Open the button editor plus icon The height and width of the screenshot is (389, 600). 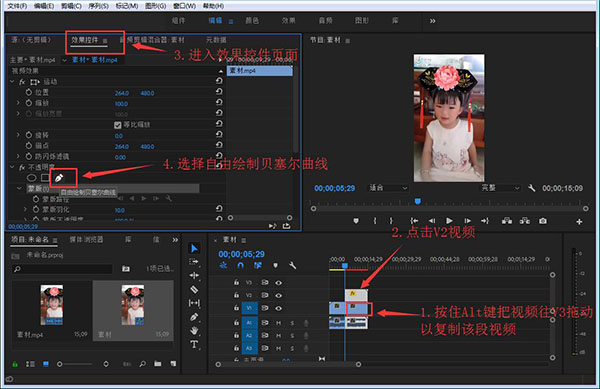click(x=579, y=221)
